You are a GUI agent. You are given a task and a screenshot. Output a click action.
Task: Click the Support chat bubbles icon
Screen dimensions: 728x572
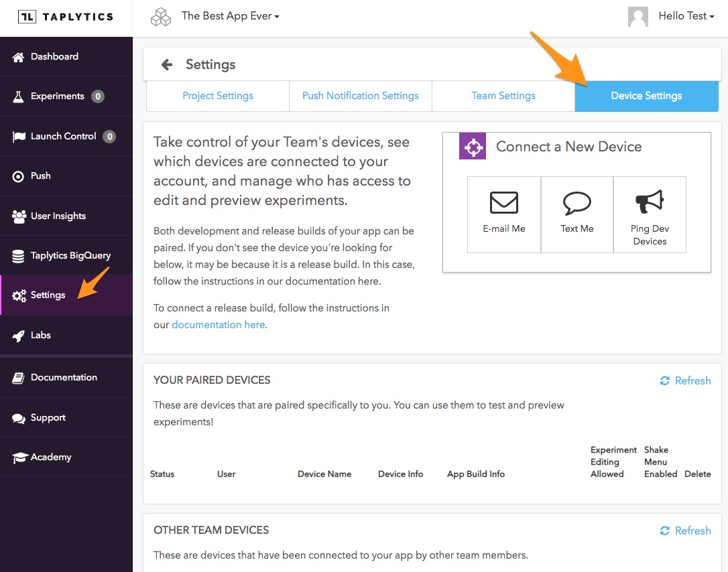point(19,419)
